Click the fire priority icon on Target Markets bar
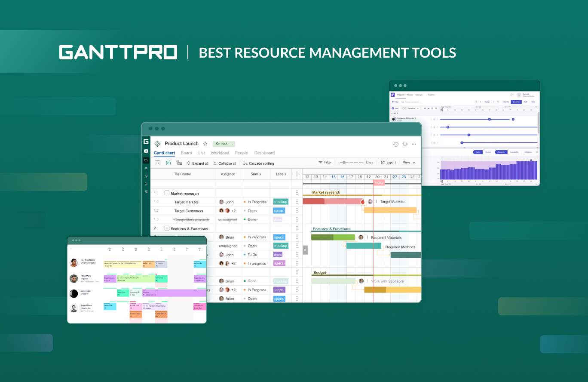 pos(363,201)
